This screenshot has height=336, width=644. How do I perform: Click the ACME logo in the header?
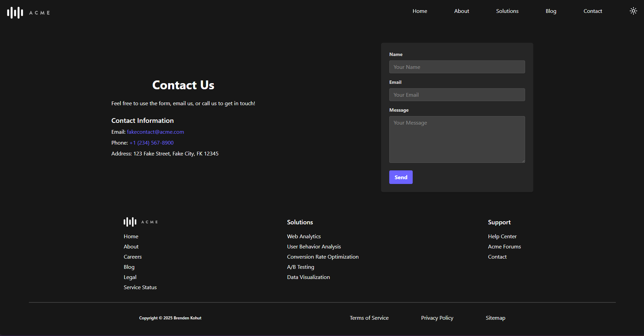(28, 13)
